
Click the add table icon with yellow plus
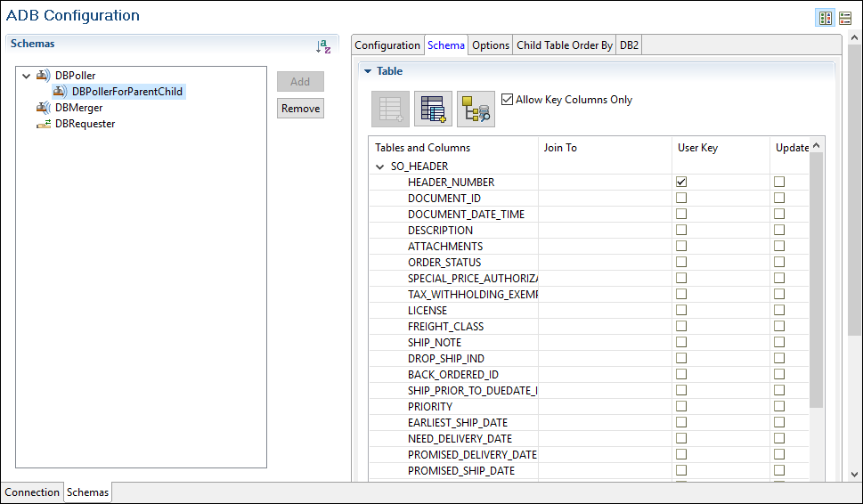433,109
